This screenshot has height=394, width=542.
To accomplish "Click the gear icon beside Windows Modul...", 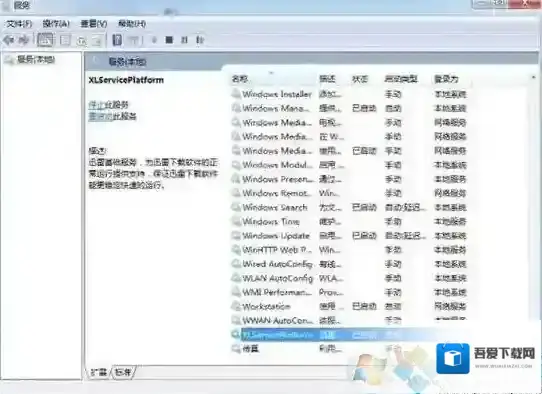I will click(236, 165).
